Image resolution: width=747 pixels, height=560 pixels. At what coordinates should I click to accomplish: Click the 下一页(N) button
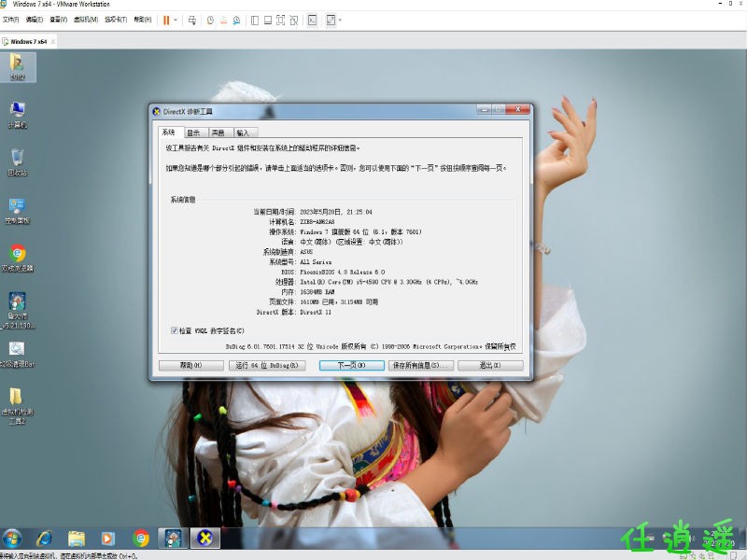coord(352,365)
